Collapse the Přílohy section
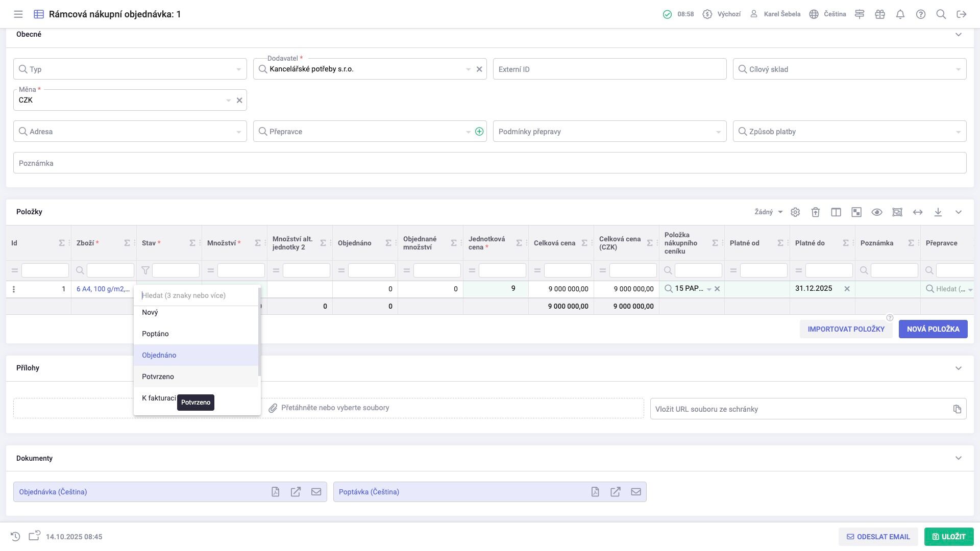Screen dimensions: 980x551 [958, 368]
